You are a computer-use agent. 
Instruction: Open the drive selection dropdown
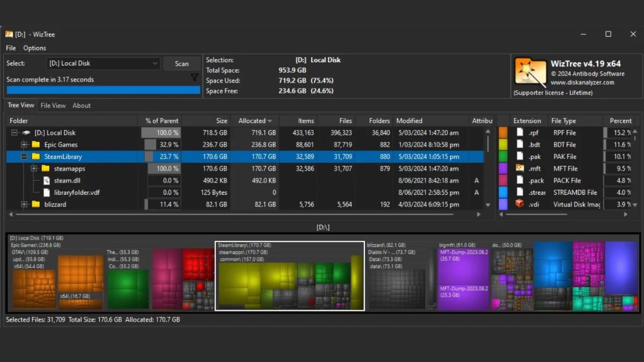104,63
